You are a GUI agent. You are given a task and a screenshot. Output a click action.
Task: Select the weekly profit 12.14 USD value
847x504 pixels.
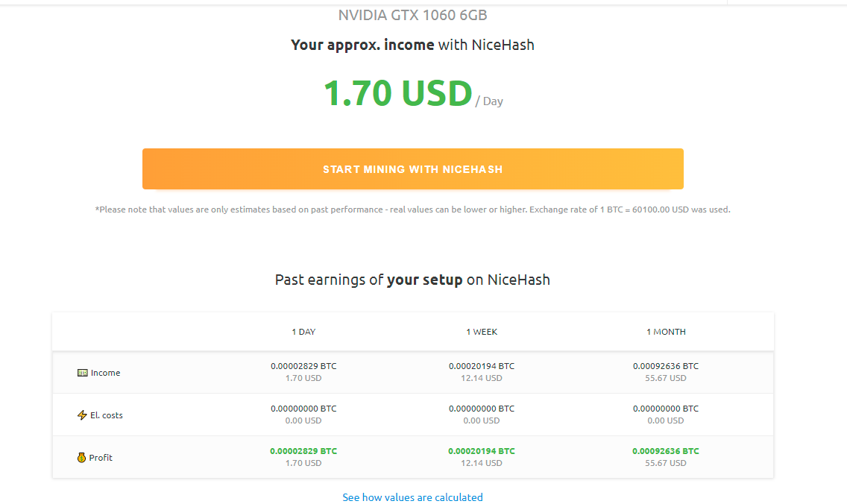(x=482, y=462)
